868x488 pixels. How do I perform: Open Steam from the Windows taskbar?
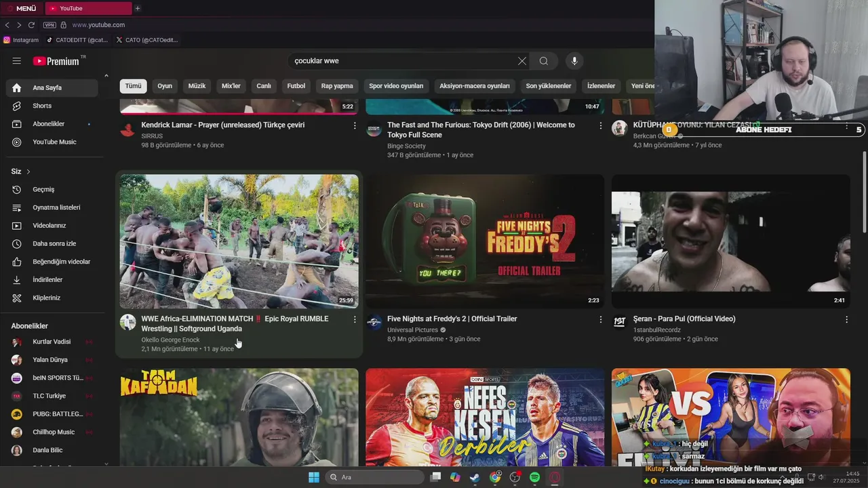475,477
